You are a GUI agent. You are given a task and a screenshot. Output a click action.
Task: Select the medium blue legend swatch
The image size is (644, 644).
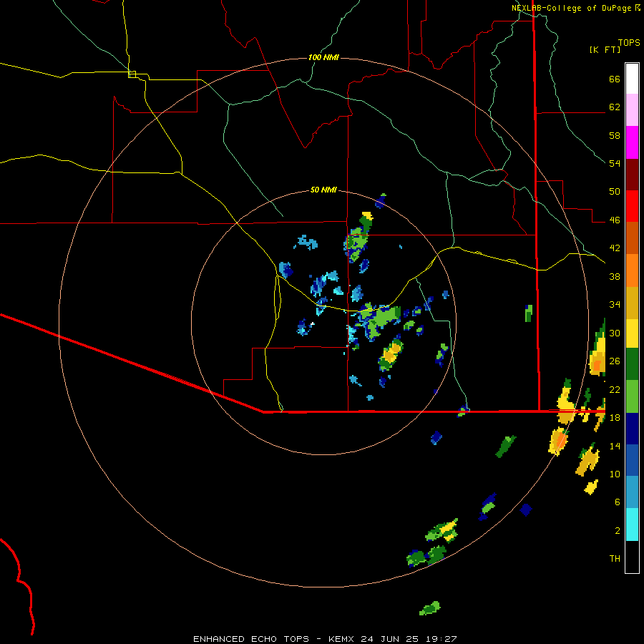tap(632, 460)
